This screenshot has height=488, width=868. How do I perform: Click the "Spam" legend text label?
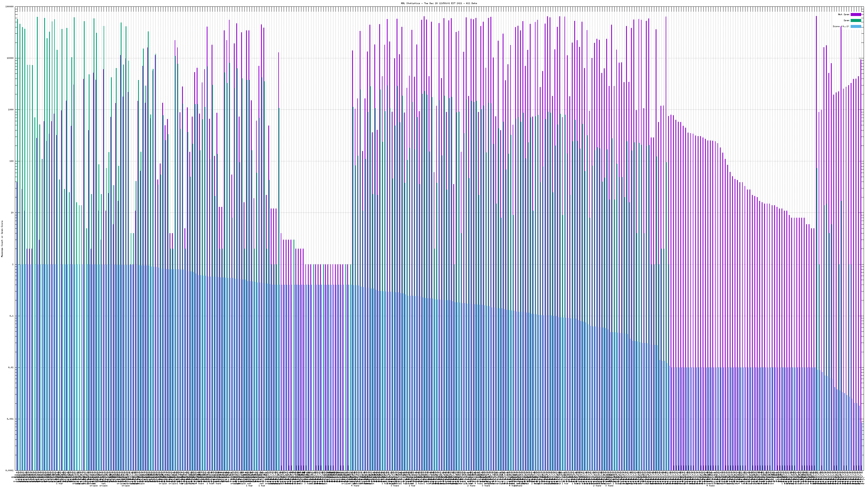click(x=846, y=21)
